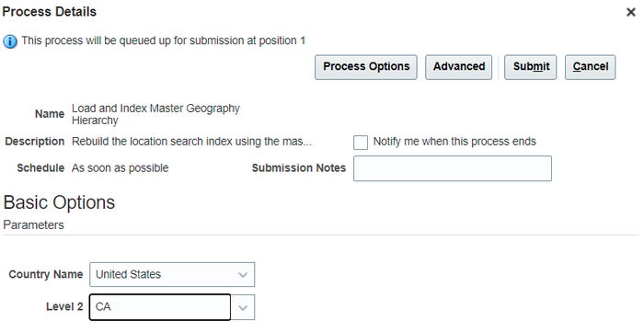Click the queued for submission message
The height and width of the screenshot is (333, 644).
[x=164, y=40]
